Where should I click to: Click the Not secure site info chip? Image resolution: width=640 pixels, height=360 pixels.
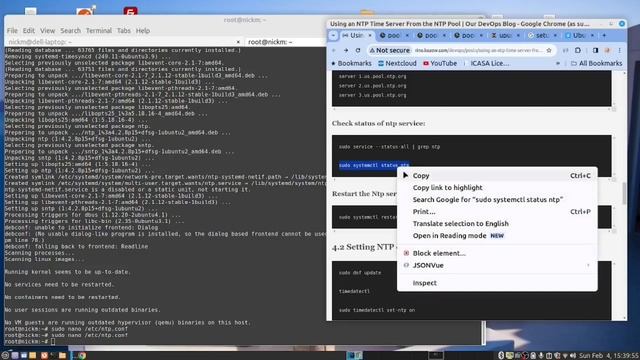click(390, 50)
